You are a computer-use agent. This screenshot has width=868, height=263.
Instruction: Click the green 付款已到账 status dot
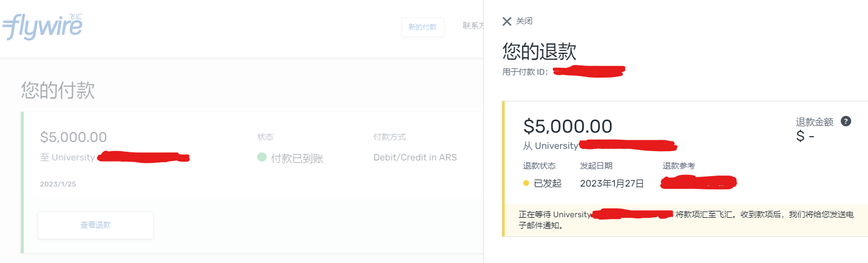tap(262, 158)
